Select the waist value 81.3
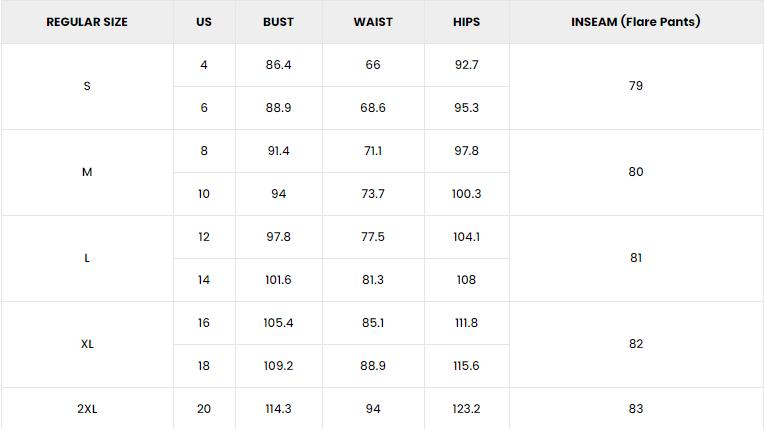The height and width of the screenshot is (429, 764). point(373,280)
